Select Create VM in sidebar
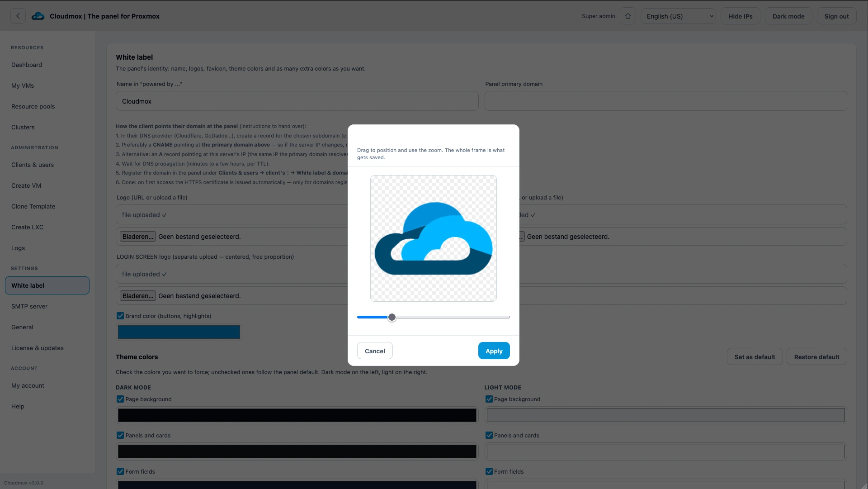This screenshot has height=489, width=868. [x=47, y=185]
